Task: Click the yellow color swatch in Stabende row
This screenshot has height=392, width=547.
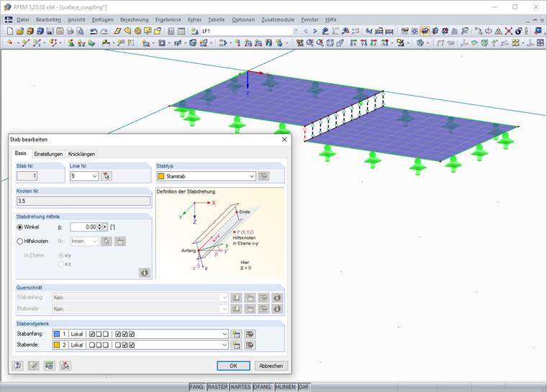Action: pos(57,345)
